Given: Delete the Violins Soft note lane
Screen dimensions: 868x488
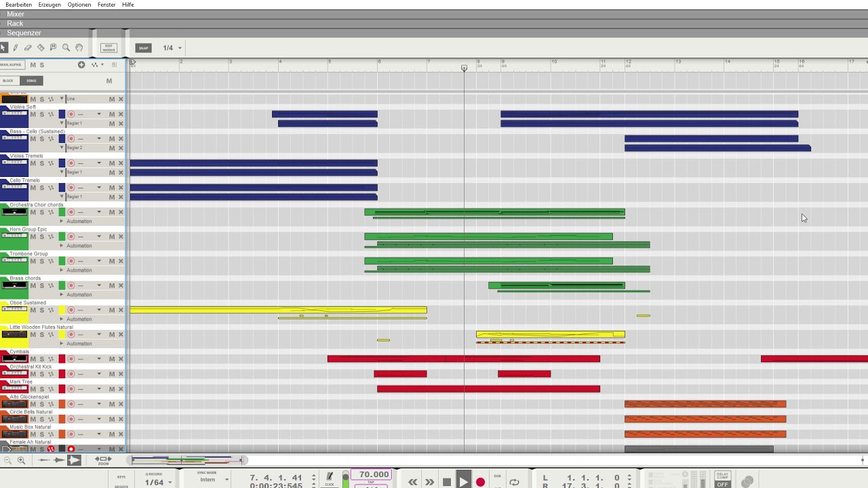Looking at the screenshot, I should tap(121, 115).
